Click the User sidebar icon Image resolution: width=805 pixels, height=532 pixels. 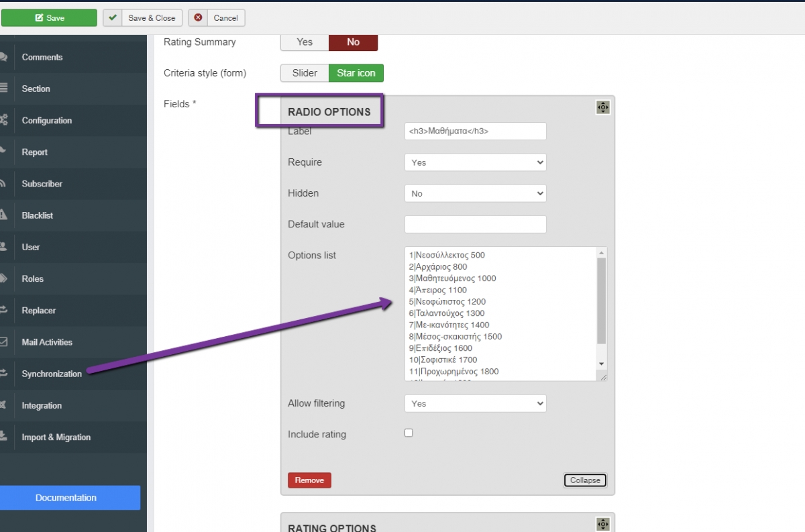coord(4,247)
